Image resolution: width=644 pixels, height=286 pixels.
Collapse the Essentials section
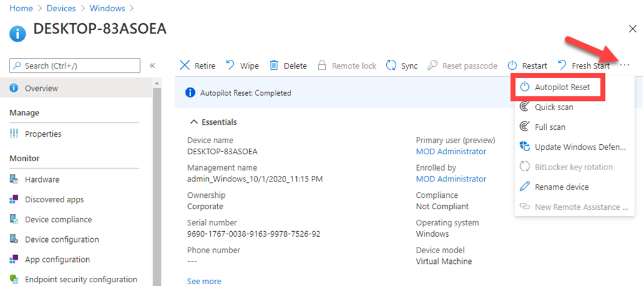click(x=194, y=122)
